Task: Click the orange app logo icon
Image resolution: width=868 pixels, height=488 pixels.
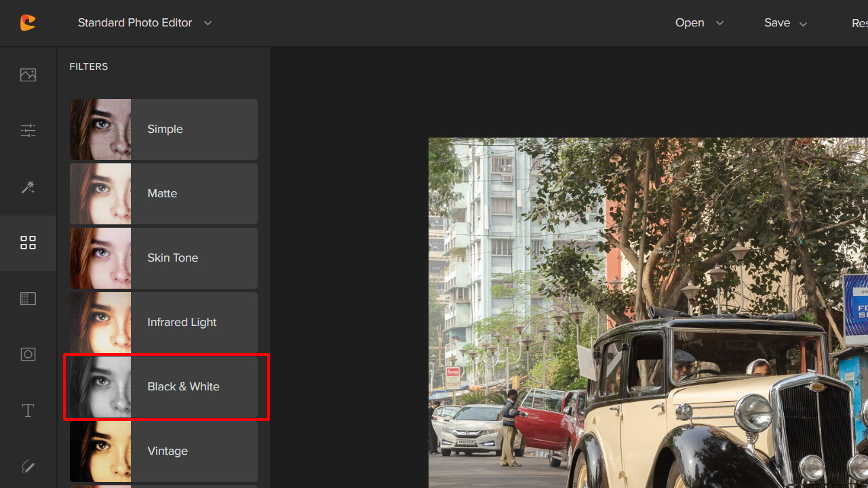Action: coord(28,23)
